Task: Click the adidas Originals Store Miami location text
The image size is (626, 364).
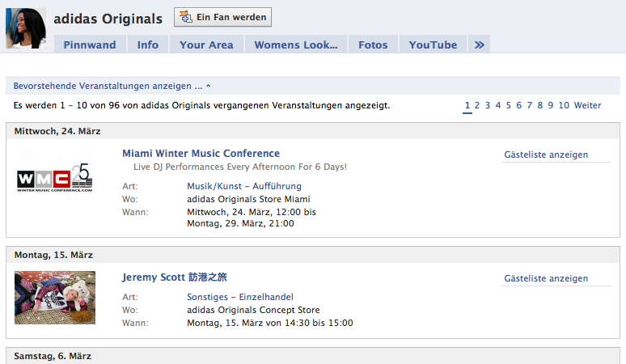Action: [x=248, y=199]
